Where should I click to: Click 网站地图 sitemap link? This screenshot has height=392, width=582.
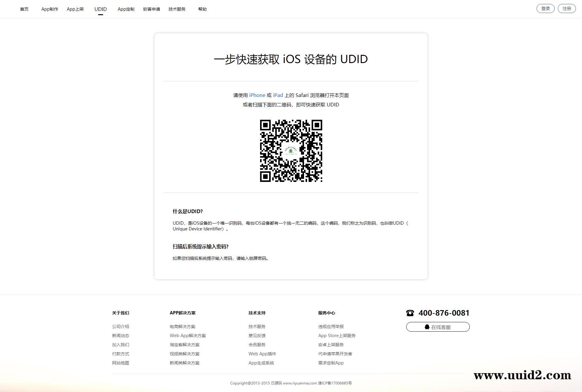click(120, 363)
